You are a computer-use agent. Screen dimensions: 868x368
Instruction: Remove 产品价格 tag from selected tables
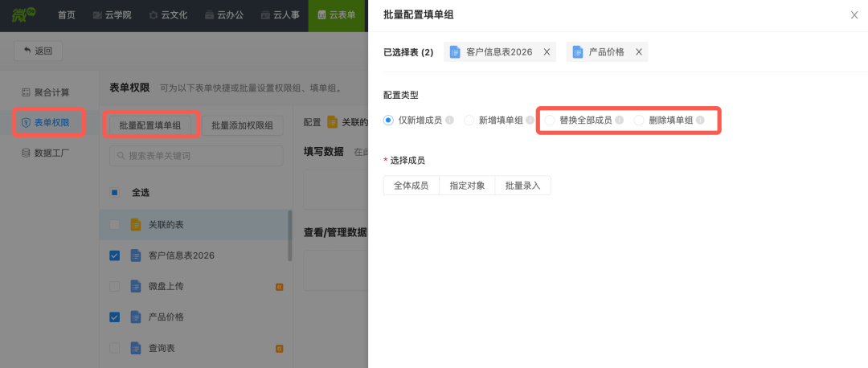pos(639,52)
